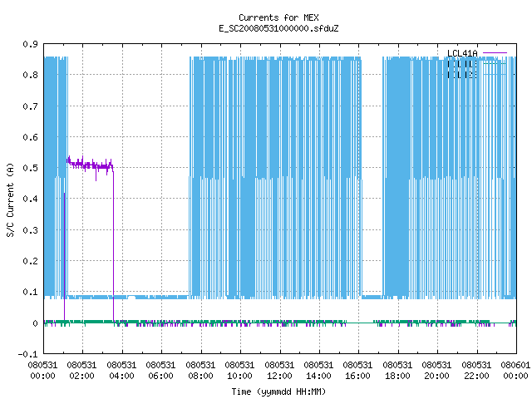
Task: Click the 0.8 y-axis tick label
Action: (x=30, y=75)
